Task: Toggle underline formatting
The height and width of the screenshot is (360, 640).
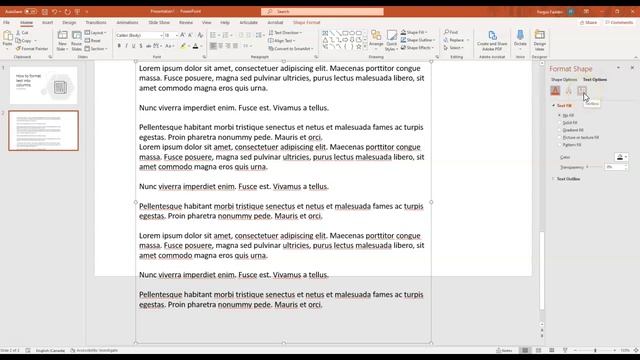Action: pos(133,46)
